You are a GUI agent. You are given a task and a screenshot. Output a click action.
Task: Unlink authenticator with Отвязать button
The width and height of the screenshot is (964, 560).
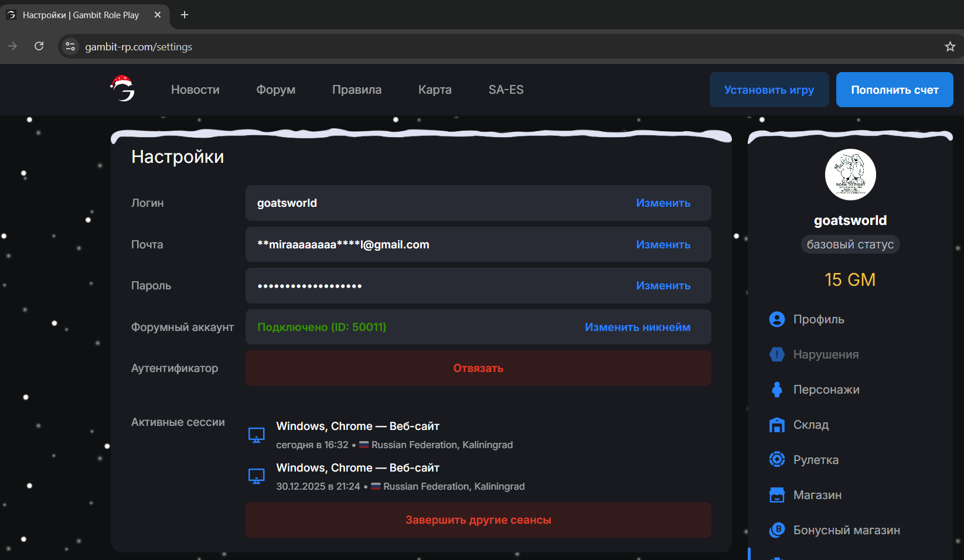click(x=478, y=368)
